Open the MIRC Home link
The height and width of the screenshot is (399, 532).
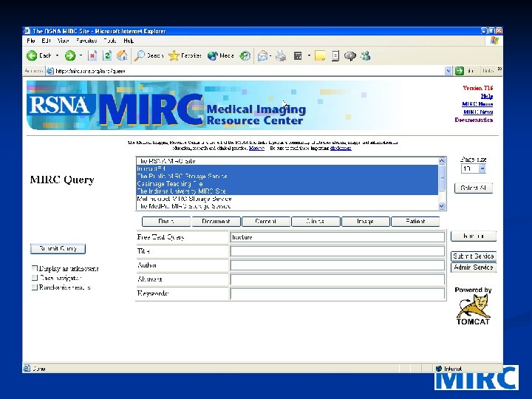pyautogui.click(x=477, y=104)
